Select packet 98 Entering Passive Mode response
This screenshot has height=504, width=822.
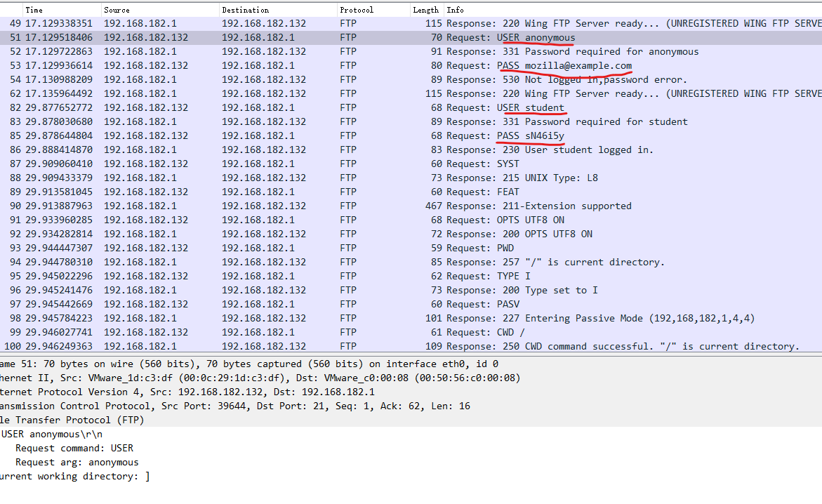pyautogui.click(x=411, y=319)
